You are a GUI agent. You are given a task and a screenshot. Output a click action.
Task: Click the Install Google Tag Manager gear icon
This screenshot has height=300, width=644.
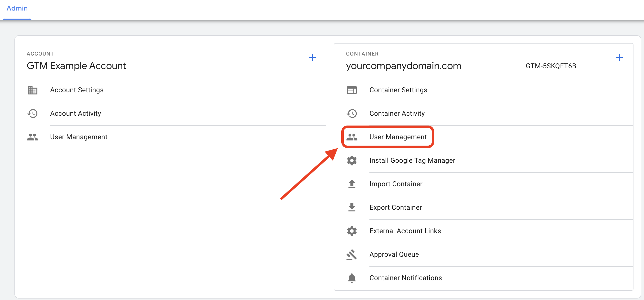pos(352,161)
